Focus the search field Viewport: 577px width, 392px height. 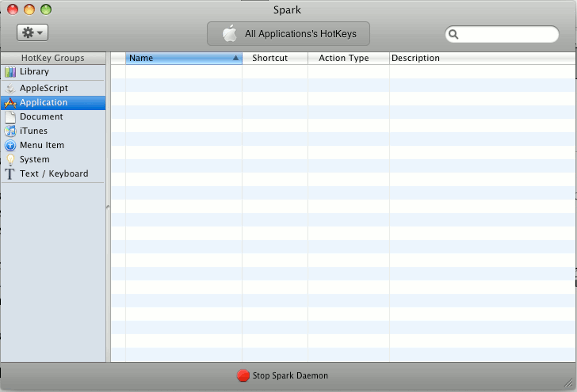pos(502,34)
